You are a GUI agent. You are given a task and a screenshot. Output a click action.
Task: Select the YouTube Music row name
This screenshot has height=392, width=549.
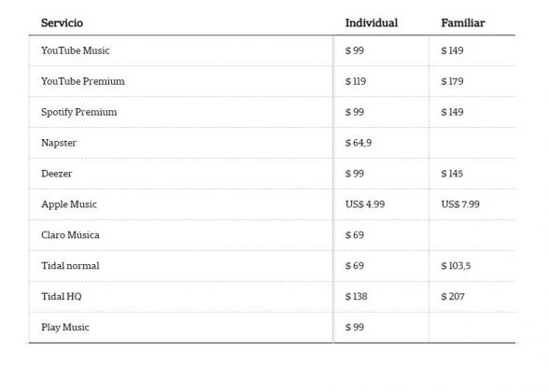point(76,50)
